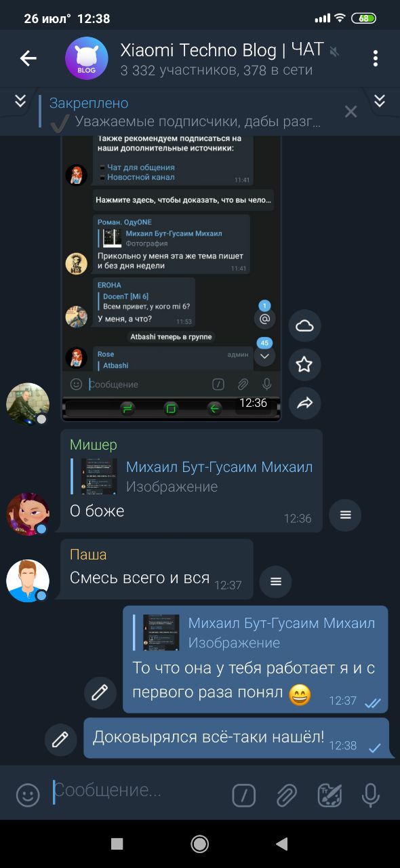The image size is (400, 868).
Task: Attach a file with the paperclip icon
Action: [287, 795]
